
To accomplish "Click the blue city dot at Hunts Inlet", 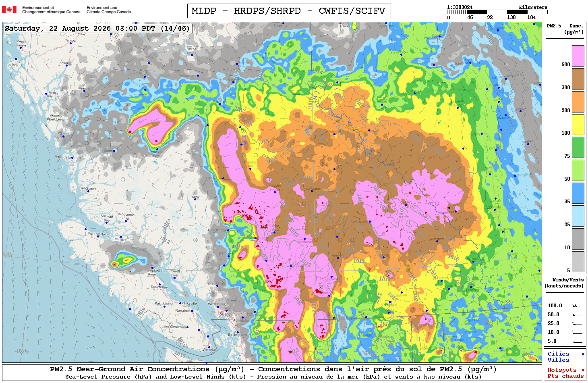I will (16, 59).
